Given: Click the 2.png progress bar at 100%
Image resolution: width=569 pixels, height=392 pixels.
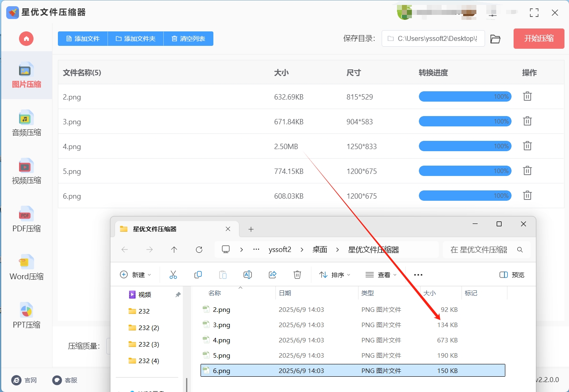Looking at the screenshot, I should pyautogui.click(x=465, y=97).
